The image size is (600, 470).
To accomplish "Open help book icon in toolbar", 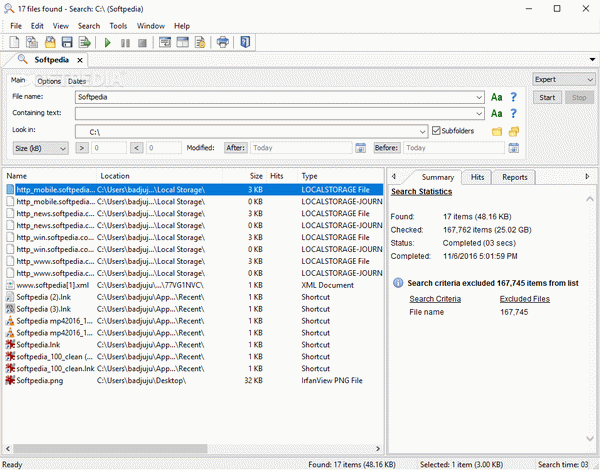I will pos(245,42).
